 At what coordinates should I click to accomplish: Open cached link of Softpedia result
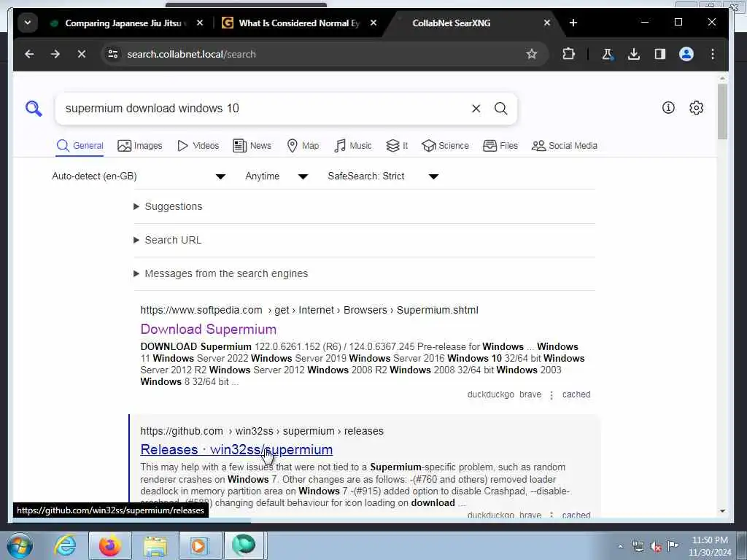(576, 394)
